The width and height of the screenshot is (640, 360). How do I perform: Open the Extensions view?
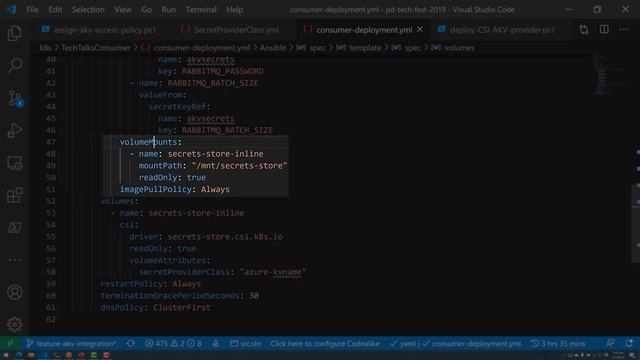click(x=15, y=195)
